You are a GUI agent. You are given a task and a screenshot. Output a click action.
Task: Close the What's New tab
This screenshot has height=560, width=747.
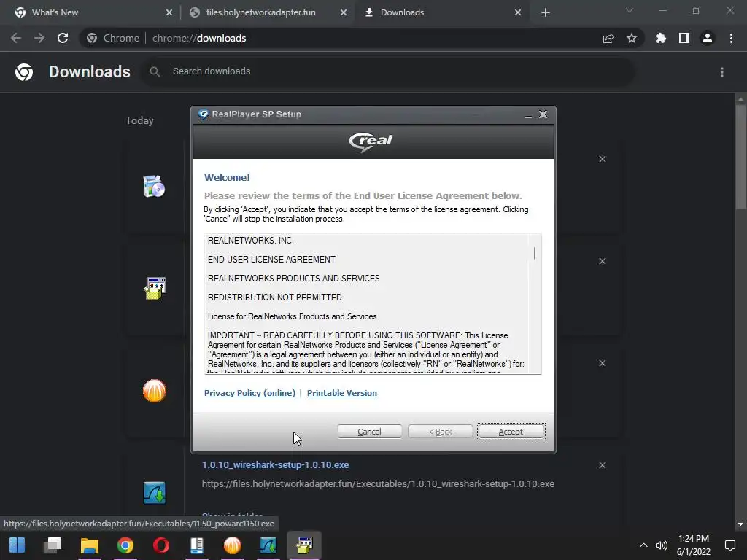coord(169,12)
